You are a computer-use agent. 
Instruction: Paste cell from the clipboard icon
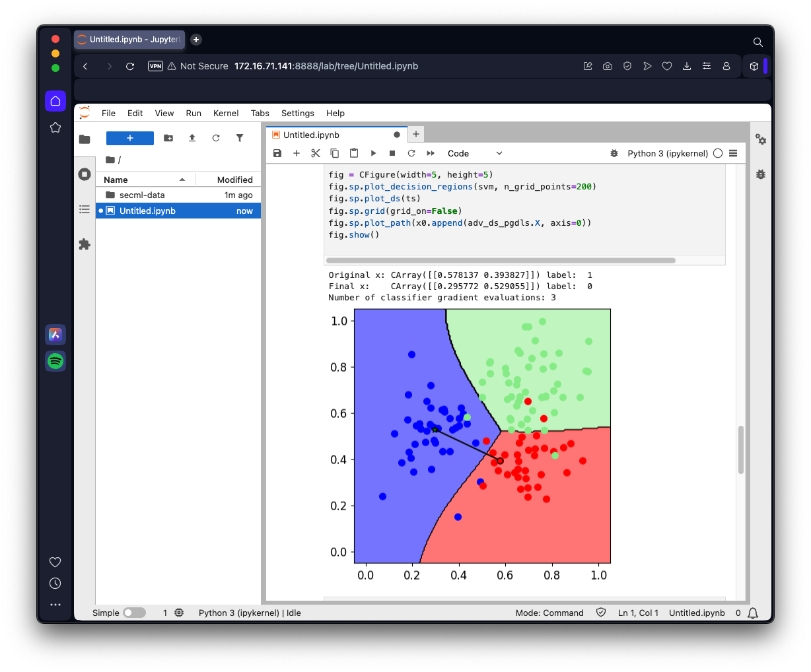pos(354,153)
